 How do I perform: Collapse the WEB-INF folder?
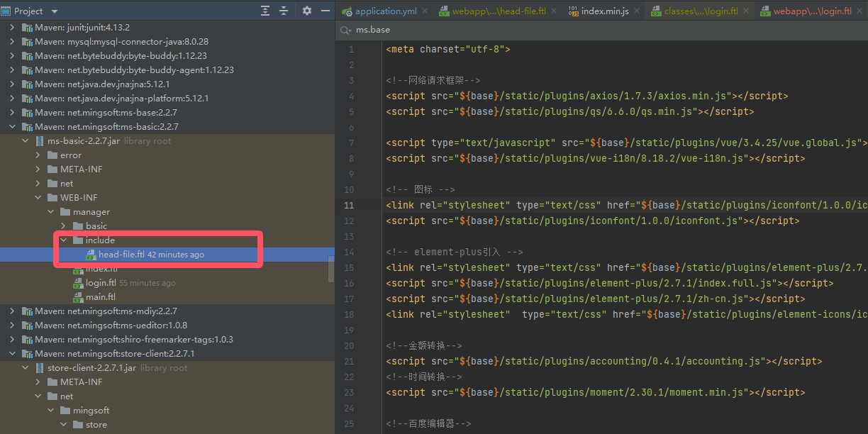[39, 198]
